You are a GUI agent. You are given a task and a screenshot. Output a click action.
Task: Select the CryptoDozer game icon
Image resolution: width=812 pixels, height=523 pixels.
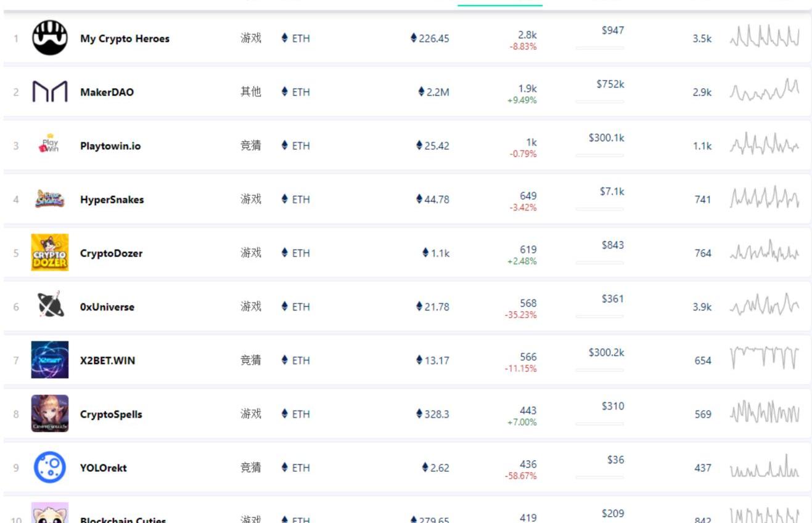pyautogui.click(x=49, y=253)
